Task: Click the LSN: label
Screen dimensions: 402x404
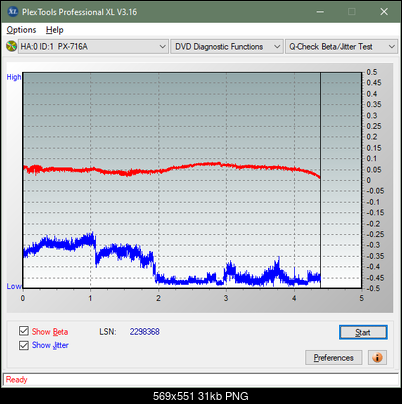Action: click(108, 332)
